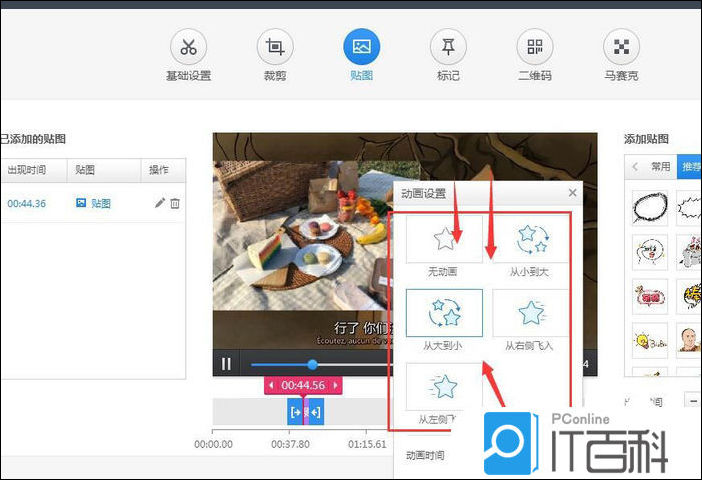Screen dimensions: 702x480
Task: Click the 00:44.56 timeline marker
Action: point(303,385)
